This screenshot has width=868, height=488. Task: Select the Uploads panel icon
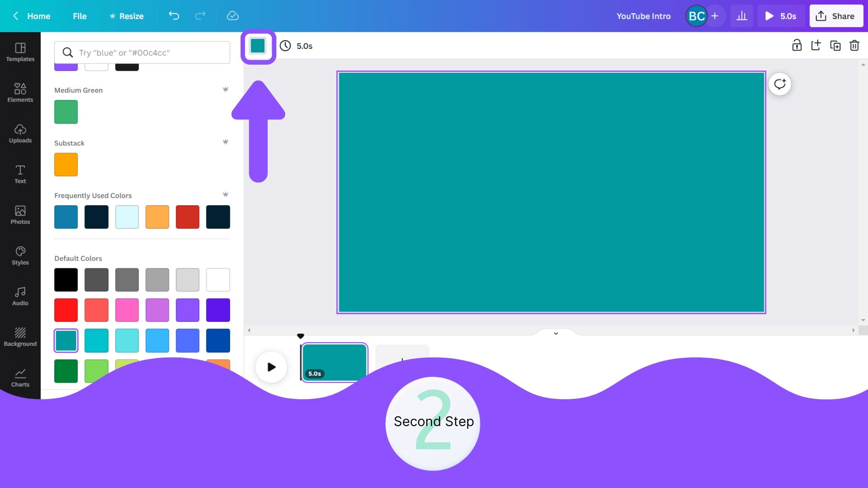(x=20, y=133)
